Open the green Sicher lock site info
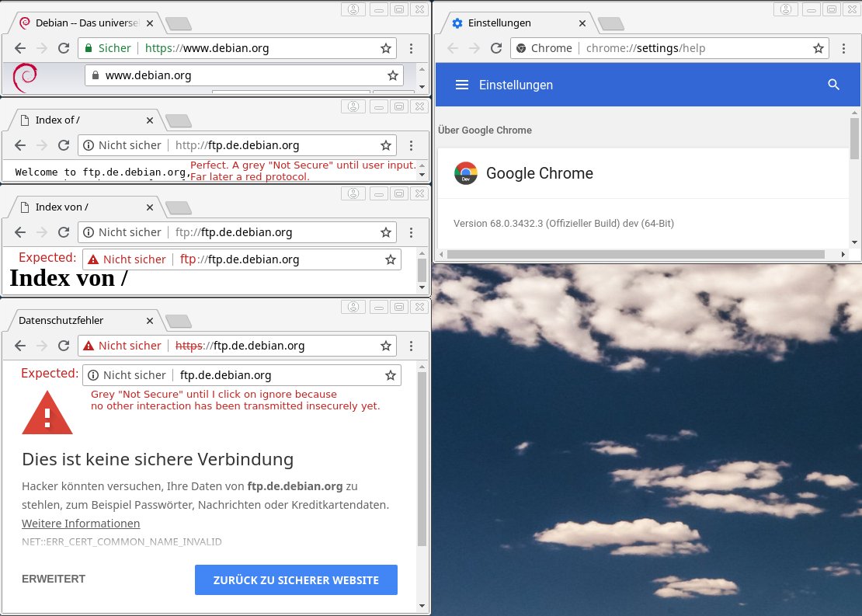The image size is (862, 616). [x=108, y=48]
